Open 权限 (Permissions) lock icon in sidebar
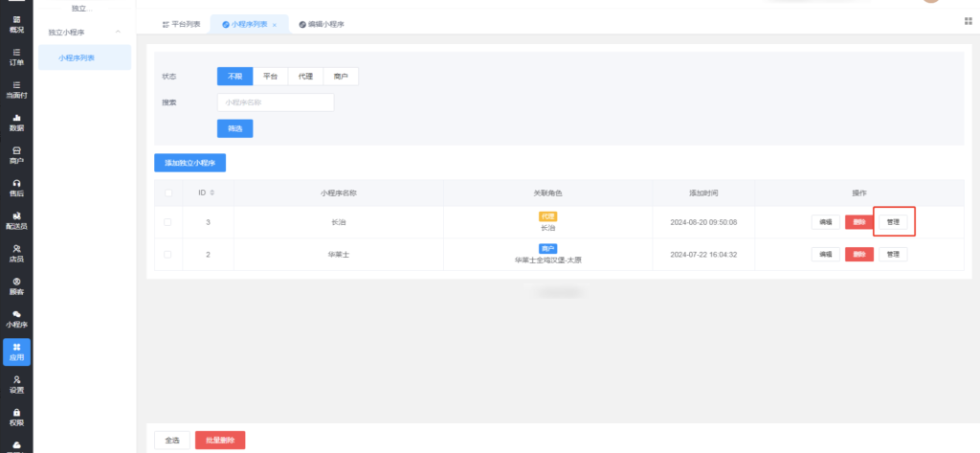Screen dimensions: 980x453 pyautogui.click(x=16, y=417)
